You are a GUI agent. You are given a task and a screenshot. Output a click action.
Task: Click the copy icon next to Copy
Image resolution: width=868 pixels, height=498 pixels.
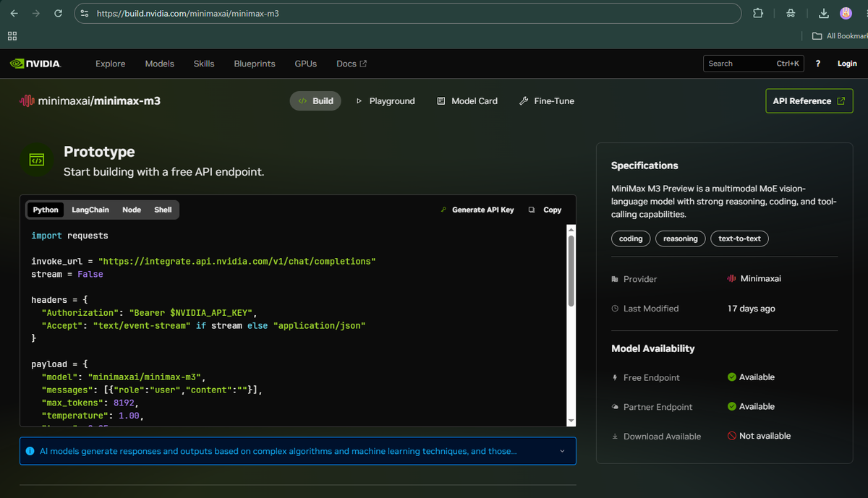[532, 210]
